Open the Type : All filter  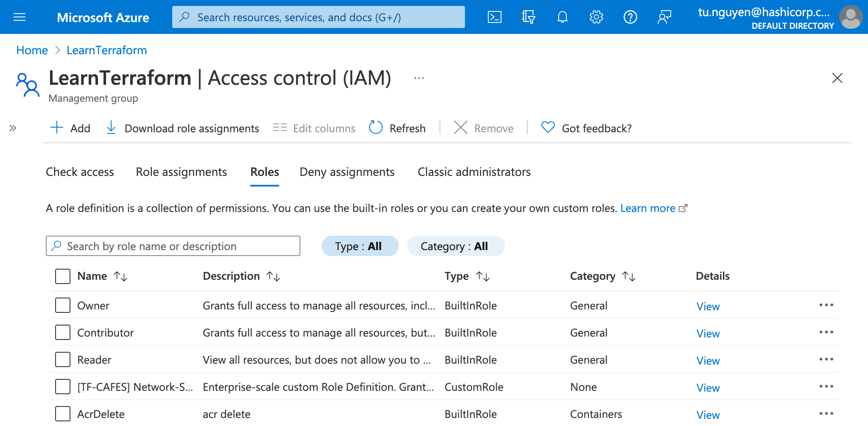pos(360,246)
